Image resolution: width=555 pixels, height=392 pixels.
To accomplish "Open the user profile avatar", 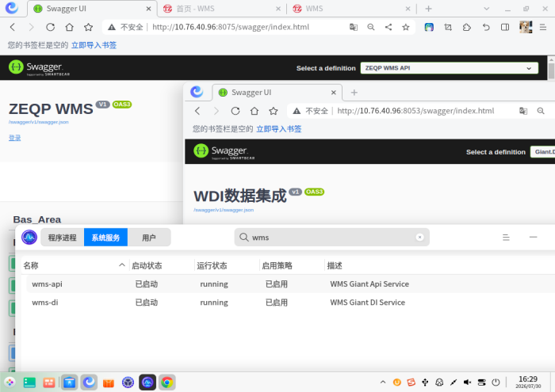I will pos(525,27).
